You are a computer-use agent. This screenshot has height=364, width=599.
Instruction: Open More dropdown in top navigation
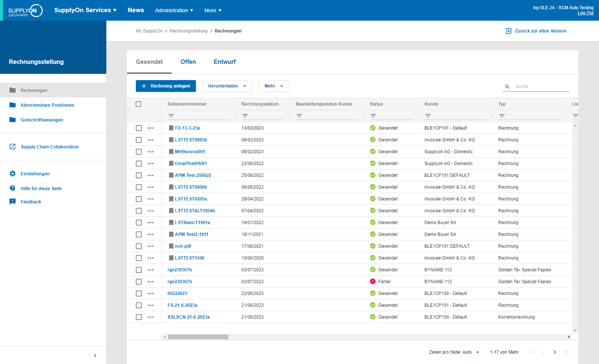click(x=213, y=10)
